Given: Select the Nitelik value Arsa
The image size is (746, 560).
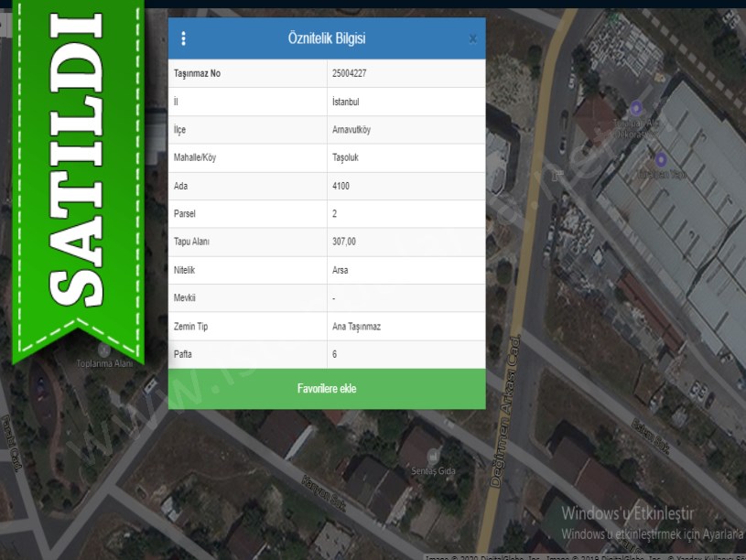Looking at the screenshot, I should click(x=341, y=270).
